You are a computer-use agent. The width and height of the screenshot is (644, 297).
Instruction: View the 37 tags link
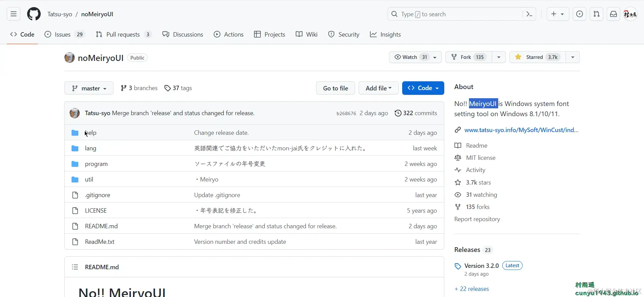click(x=178, y=88)
